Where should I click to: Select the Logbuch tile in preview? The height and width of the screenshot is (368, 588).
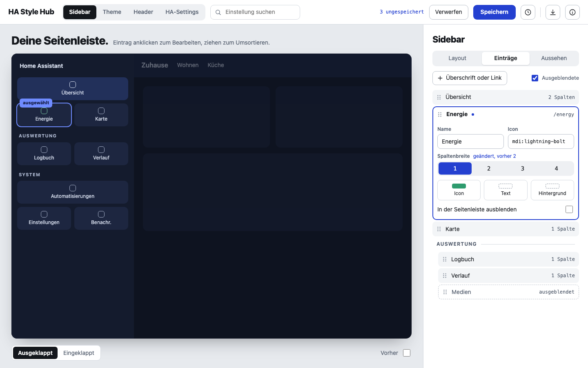tap(44, 154)
